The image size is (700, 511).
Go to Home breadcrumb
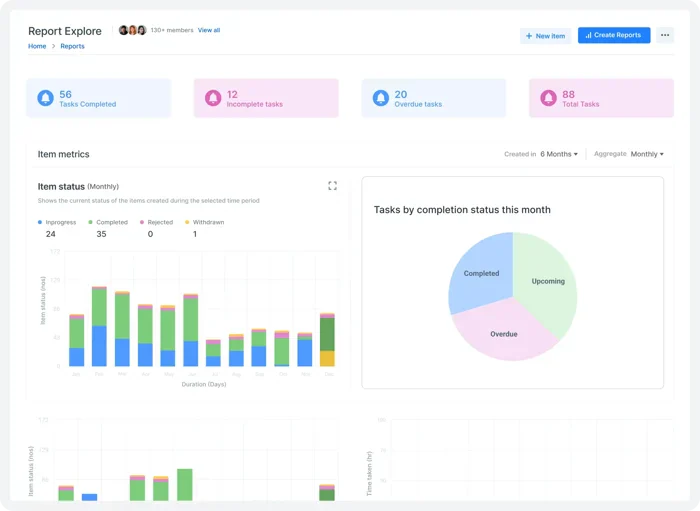click(37, 46)
